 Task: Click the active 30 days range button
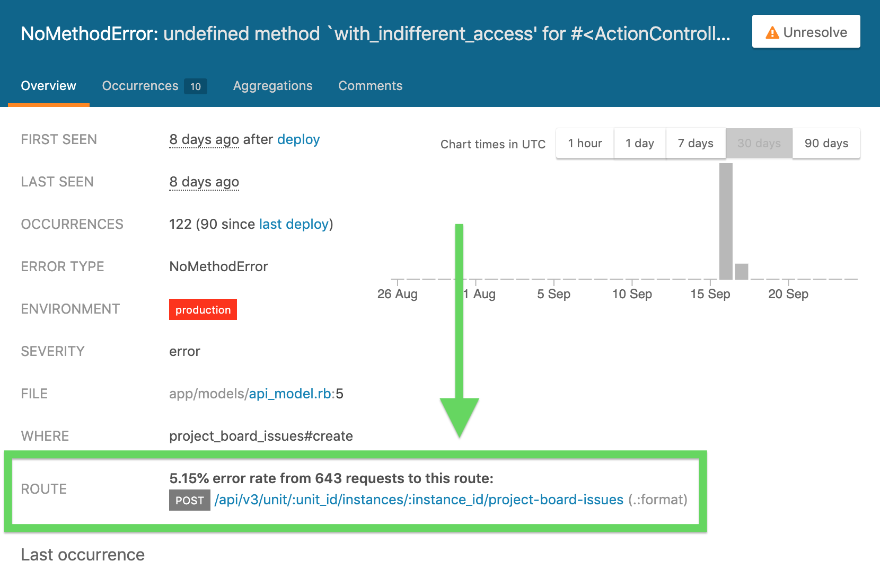(759, 143)
